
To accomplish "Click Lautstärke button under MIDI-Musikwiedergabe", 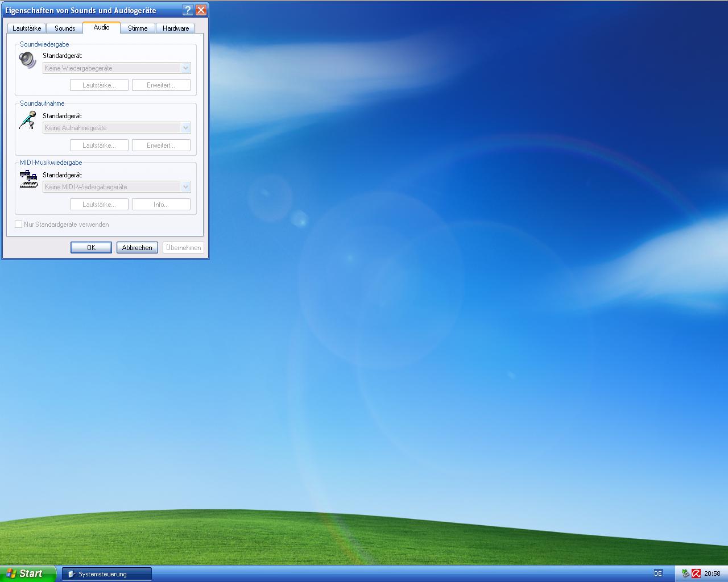I will (x=99, y=205).
